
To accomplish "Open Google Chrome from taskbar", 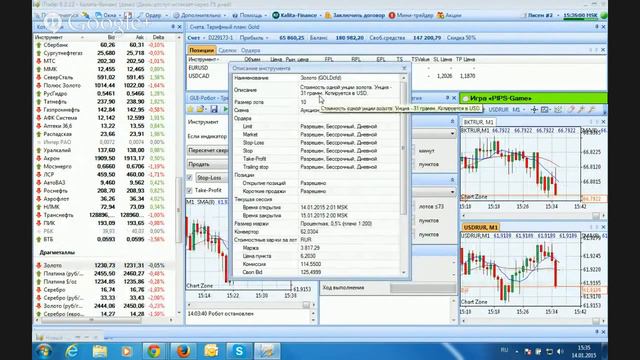I will click(x=154, y=351).
